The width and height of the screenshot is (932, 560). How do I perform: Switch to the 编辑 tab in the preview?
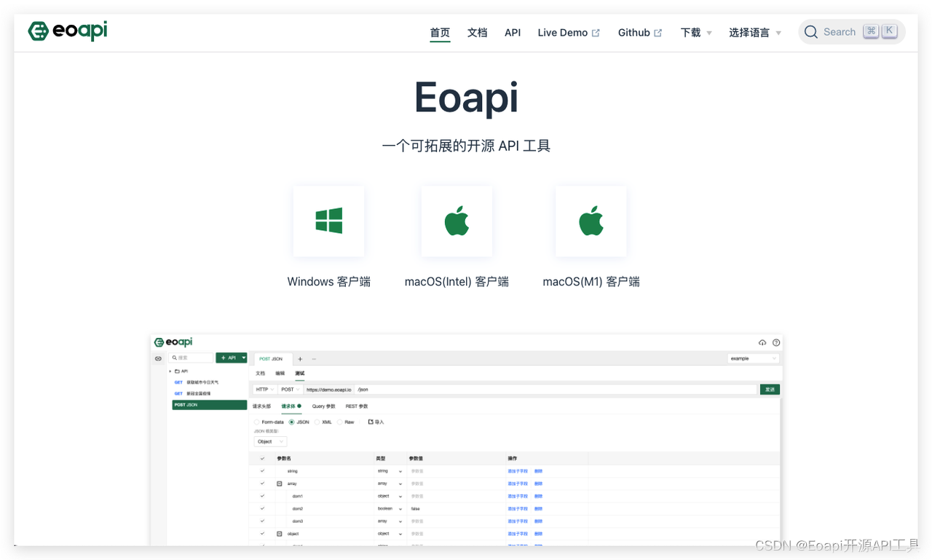click(x=280, y=374)
